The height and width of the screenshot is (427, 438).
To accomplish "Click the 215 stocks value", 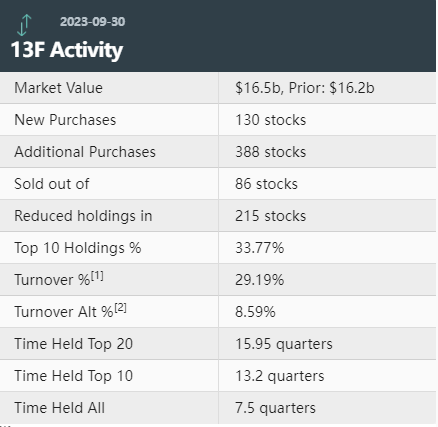I will tap(270, 216).
